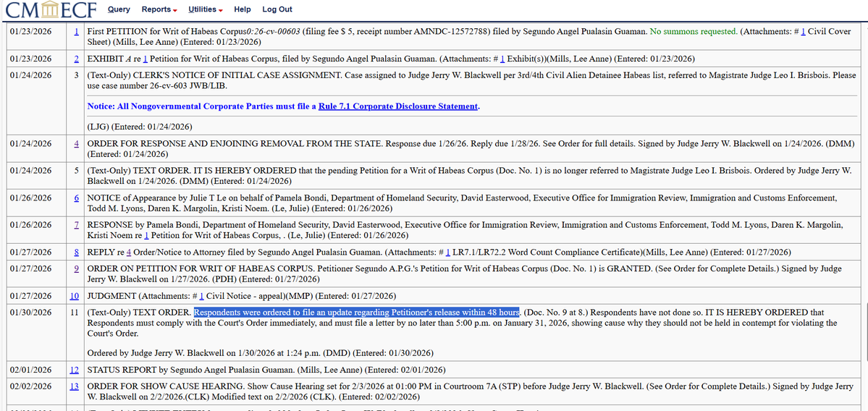Open docket entry 12 Status Report

pyautogui.click(x=74, y=370)
